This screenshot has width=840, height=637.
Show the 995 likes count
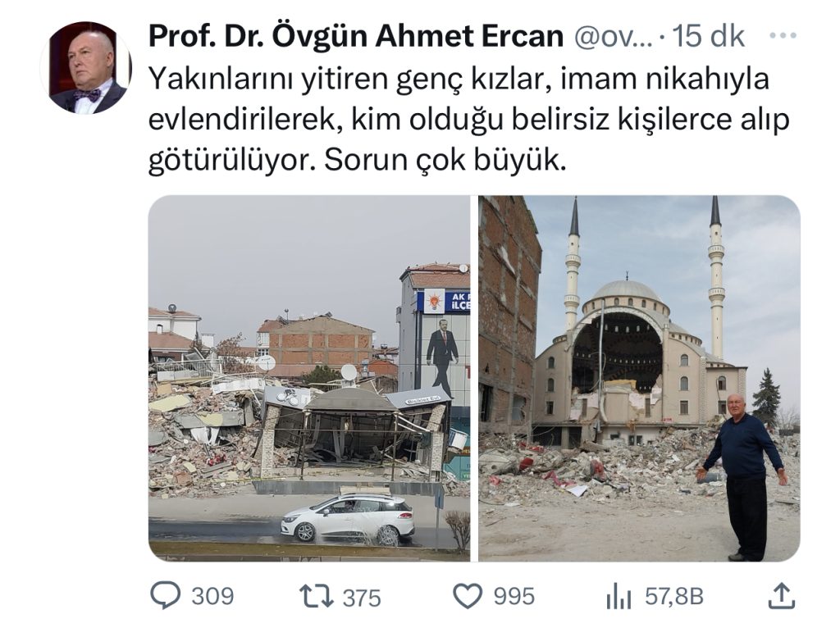(514, 596)
